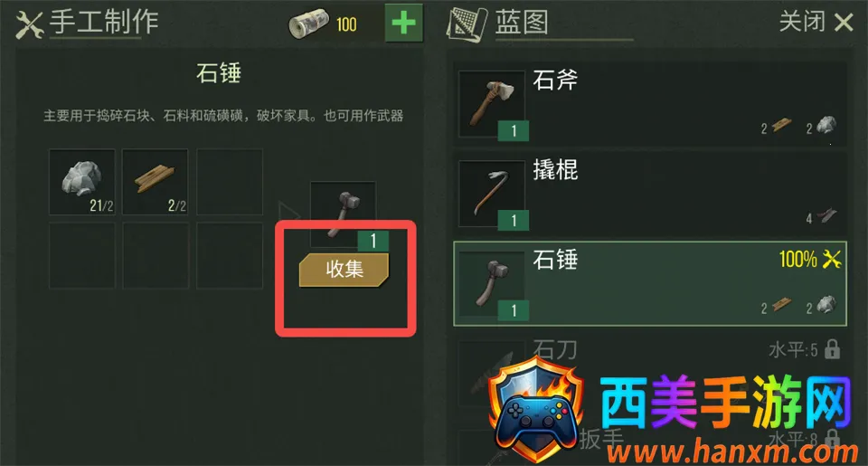Close the crafting window via 关闭
The height and width of the screenshot is (466, 868).
(x=816, y=22)
